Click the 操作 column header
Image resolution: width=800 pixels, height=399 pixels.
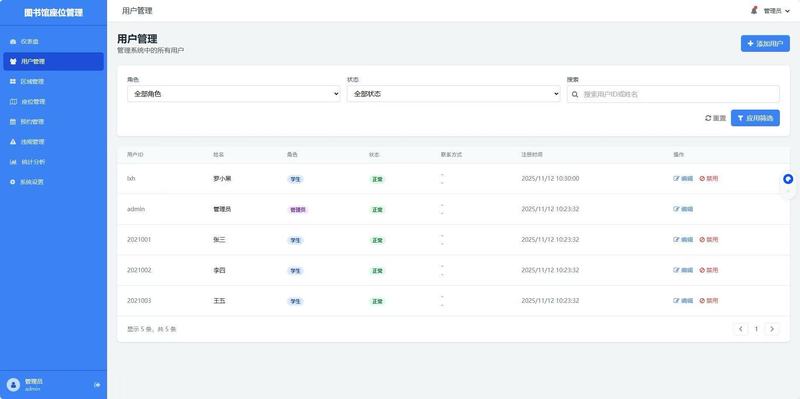679,155
